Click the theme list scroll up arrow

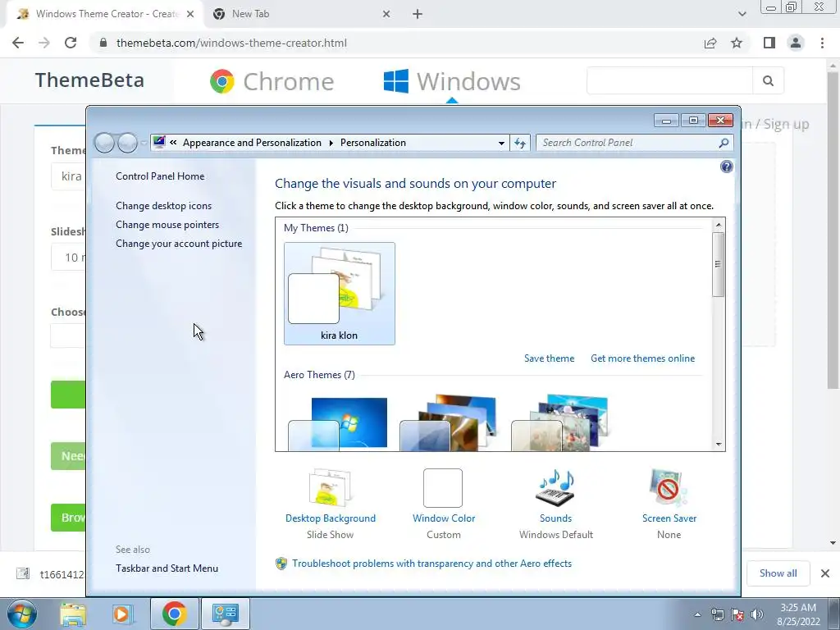tap(719, 225)
